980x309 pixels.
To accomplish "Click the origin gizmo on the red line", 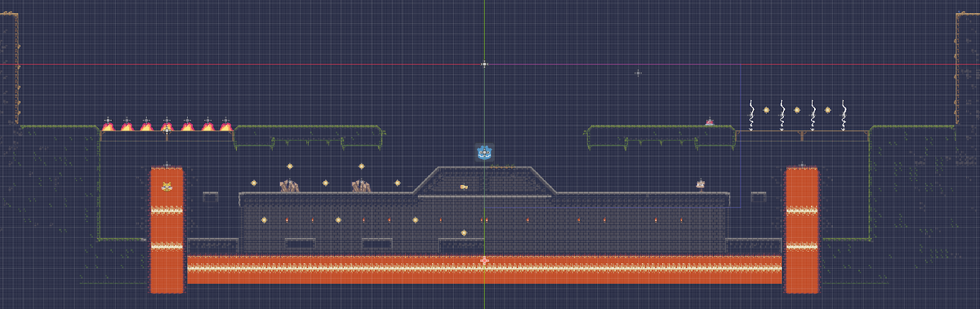I will point(484,64).
